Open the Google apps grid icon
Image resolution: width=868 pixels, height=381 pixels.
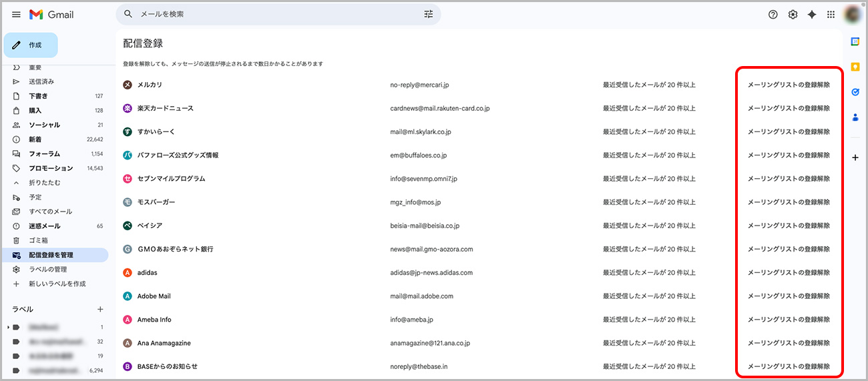pyautogui.click(x=831, y=15)
